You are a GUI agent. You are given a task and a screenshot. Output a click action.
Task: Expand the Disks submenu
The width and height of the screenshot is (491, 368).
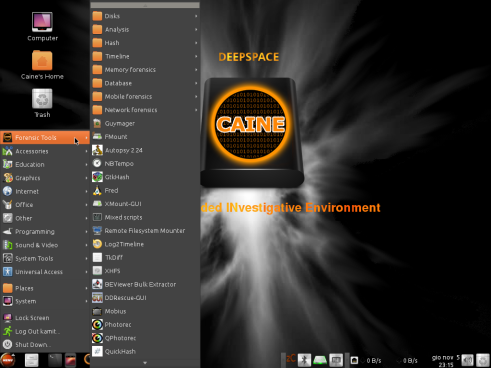click(x=145, y=16)
